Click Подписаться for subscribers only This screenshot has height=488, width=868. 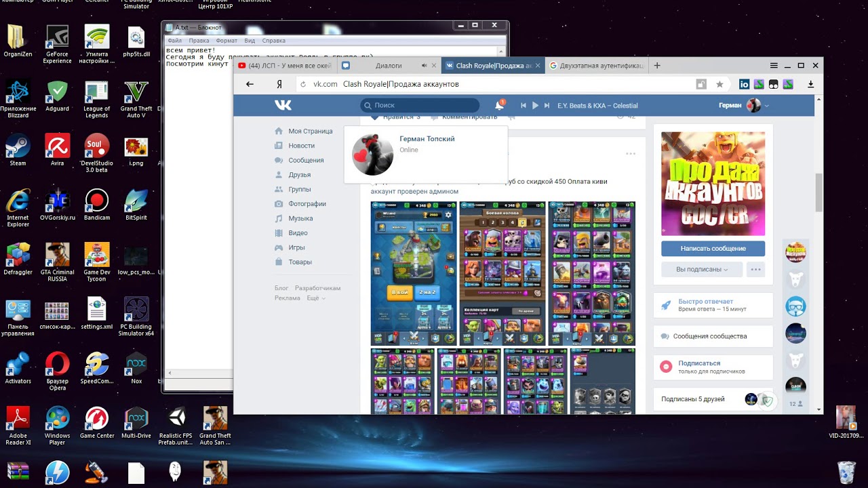699,363
